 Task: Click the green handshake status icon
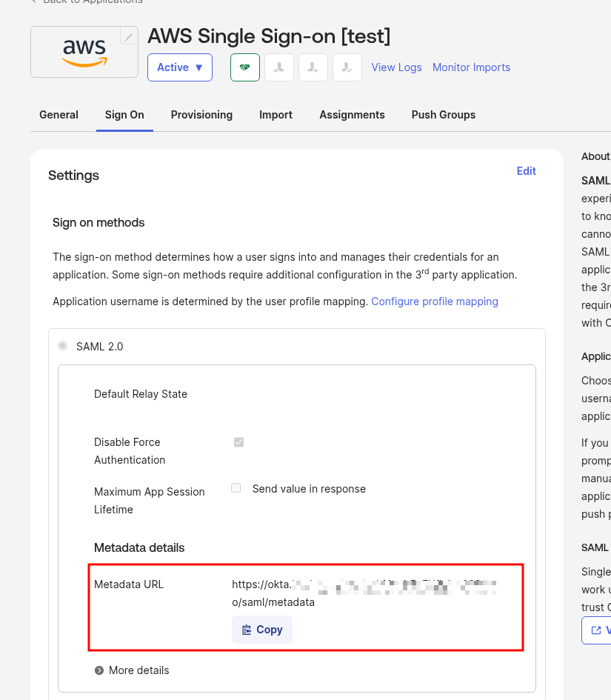click(244, 67)
